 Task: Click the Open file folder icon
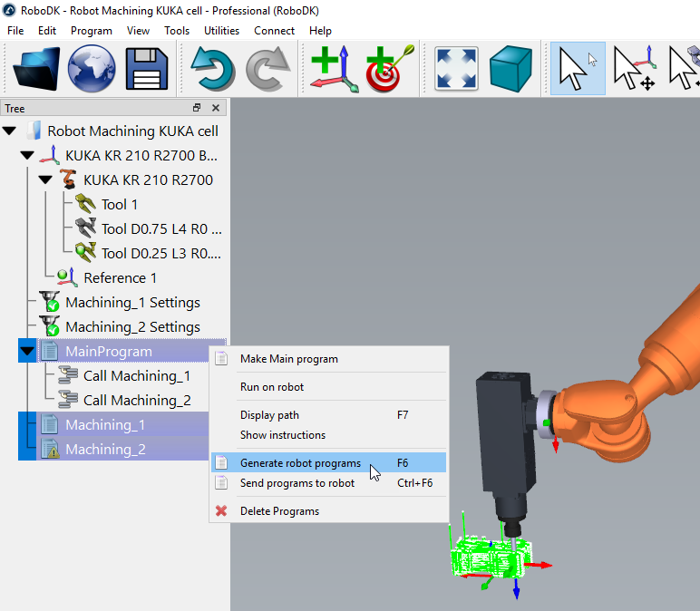pos(36,68)
